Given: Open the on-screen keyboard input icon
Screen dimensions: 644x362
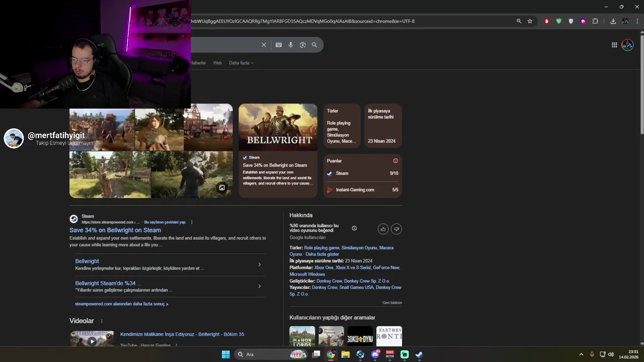Looking at the screenshot, I should 278,45.
